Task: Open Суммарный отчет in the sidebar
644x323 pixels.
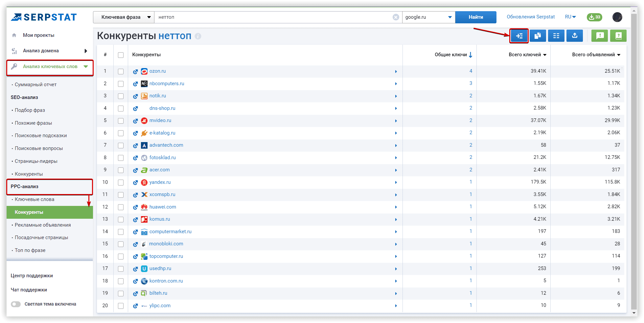Action: pyautogui.click(x=35, y=85)
